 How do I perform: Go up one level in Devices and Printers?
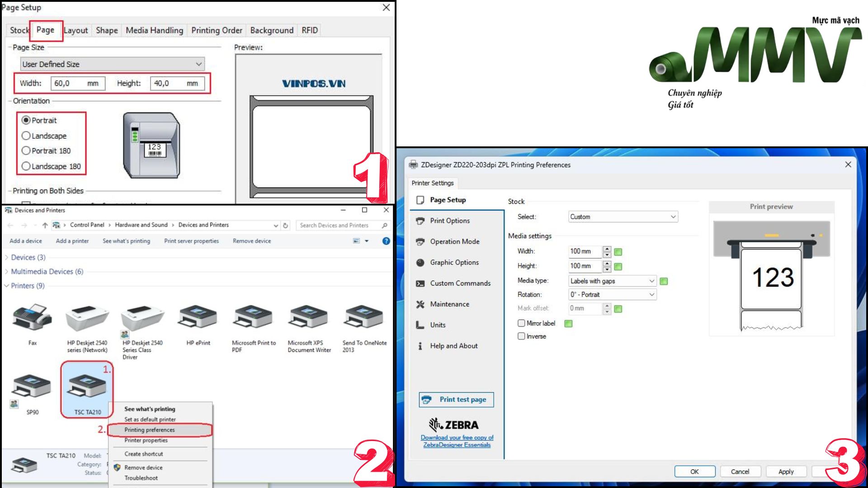coord(45,225)
